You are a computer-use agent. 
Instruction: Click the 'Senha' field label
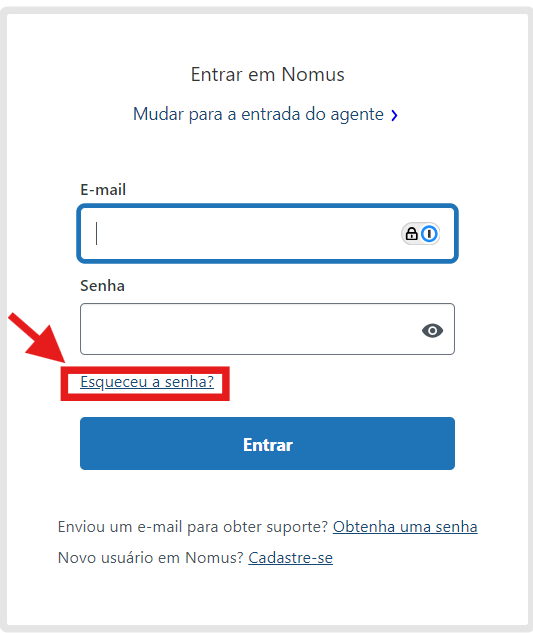click(102, 286)
